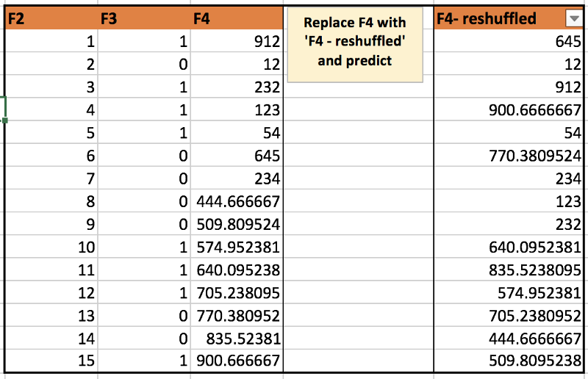Select the reshuffled cell showing 640.0952381
This screenshot has height=379, width=588.
tap(509, 247)
